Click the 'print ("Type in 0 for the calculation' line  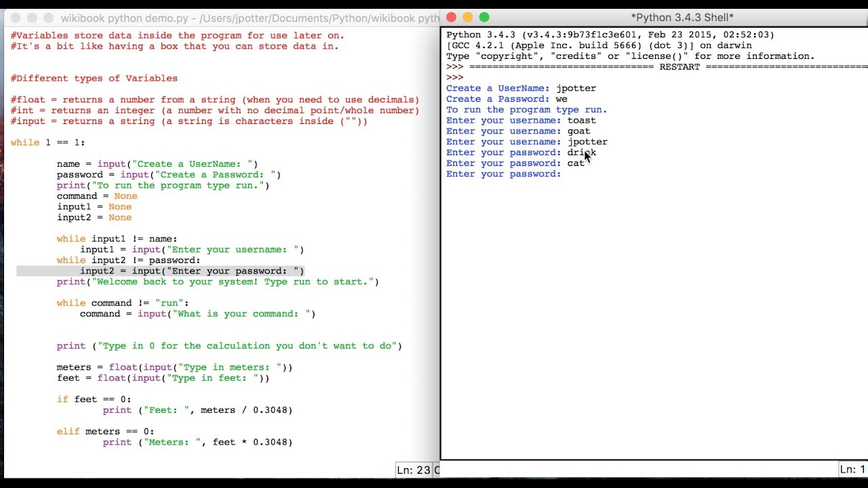tap(229, 346)
